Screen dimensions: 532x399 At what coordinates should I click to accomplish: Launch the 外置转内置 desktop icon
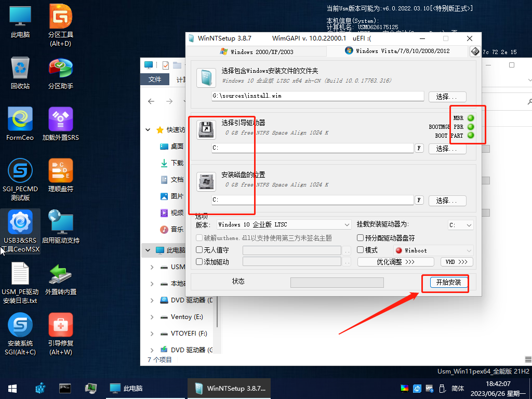61,279
